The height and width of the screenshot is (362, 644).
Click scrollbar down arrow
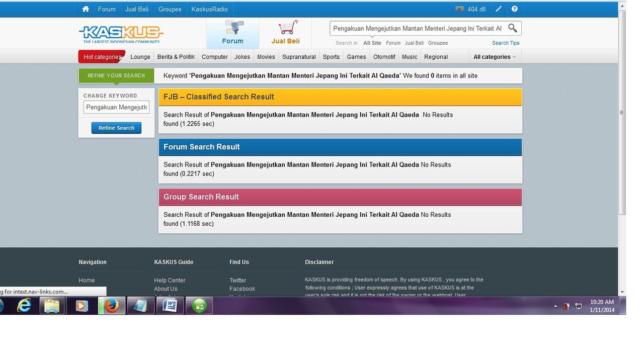(622, 292)
